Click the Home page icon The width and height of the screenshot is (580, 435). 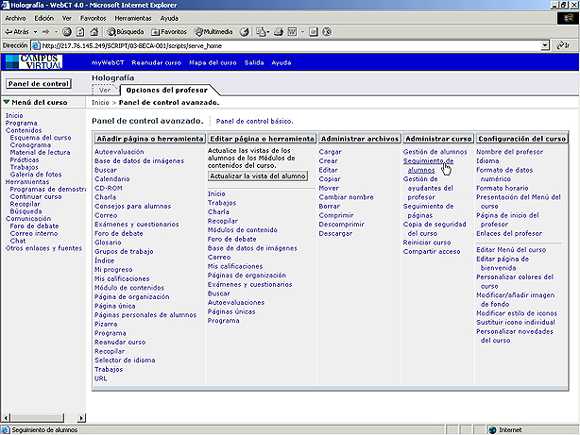pyautogui.click(x=94, y=32)
